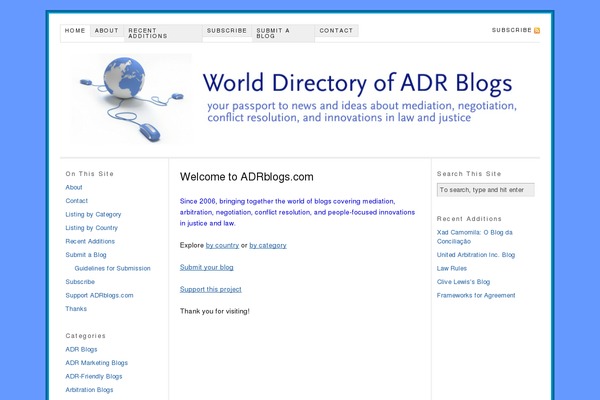The height and width of the screenshot is (400, 600).
Task: Click the 'On This Site' heading
Action: (90, 174)
